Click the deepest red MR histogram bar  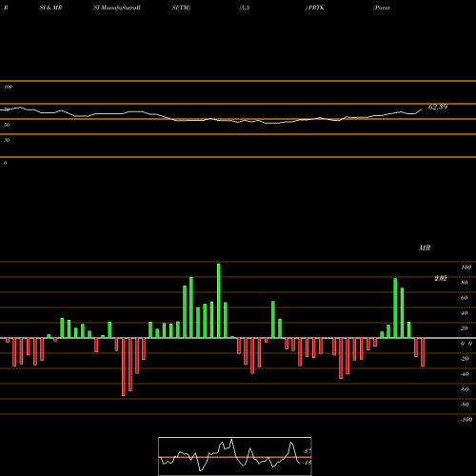pos(124,367)
